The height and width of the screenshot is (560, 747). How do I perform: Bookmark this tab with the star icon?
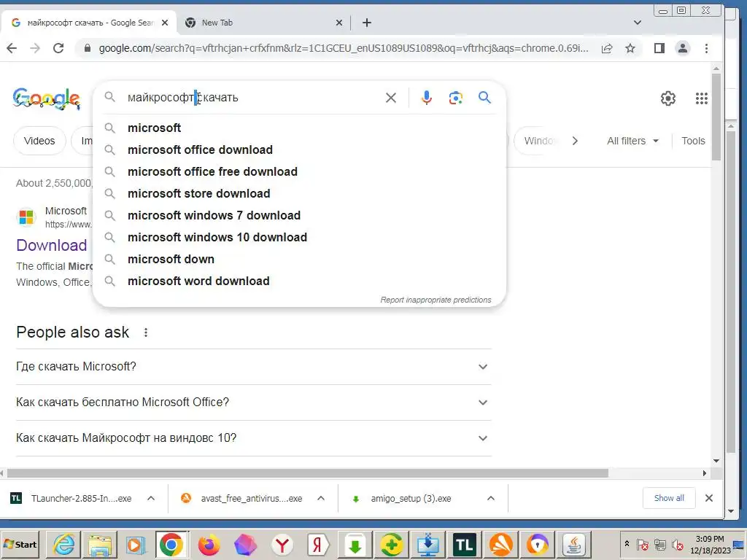coord(630,48)
